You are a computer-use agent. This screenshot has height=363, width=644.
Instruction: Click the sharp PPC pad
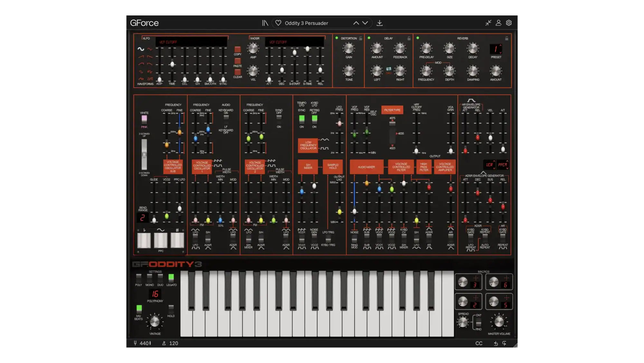click(x=177, y=240)
